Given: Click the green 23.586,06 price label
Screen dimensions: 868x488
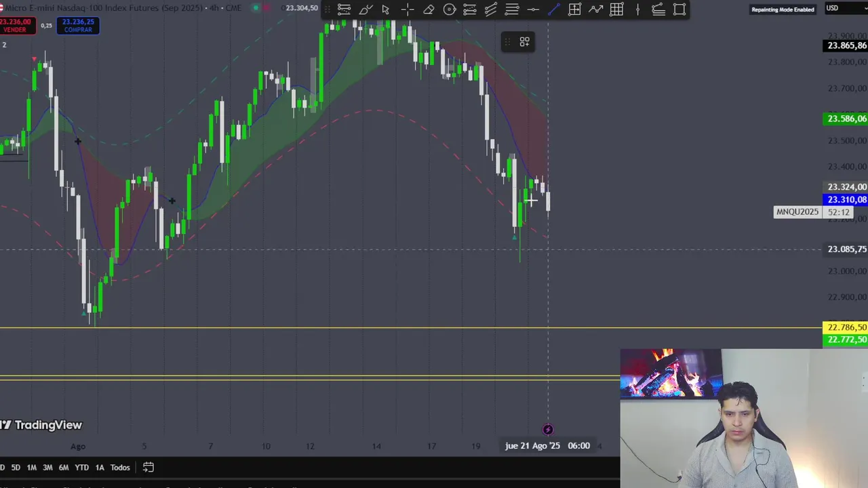Looking at the screenshot, I should [x=845, y=119].
